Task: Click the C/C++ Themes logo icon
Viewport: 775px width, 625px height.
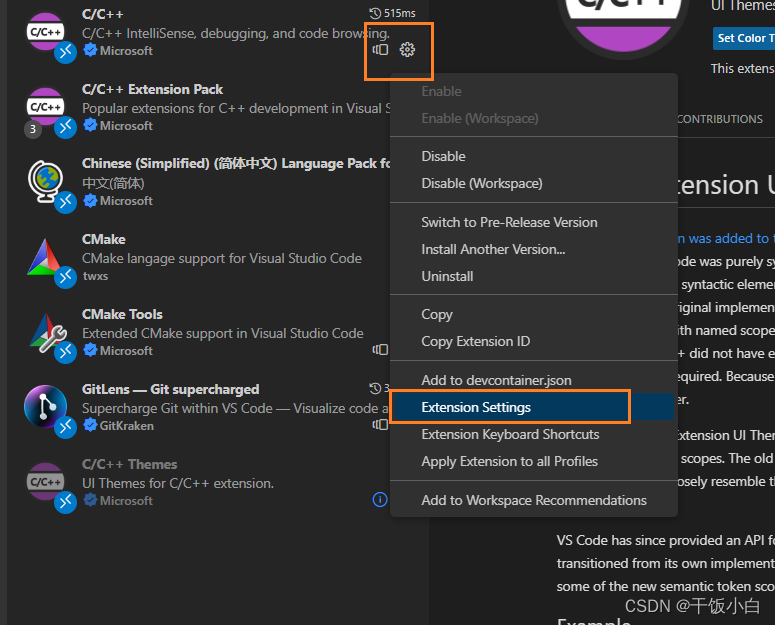Action: click(x=45, y=482)
